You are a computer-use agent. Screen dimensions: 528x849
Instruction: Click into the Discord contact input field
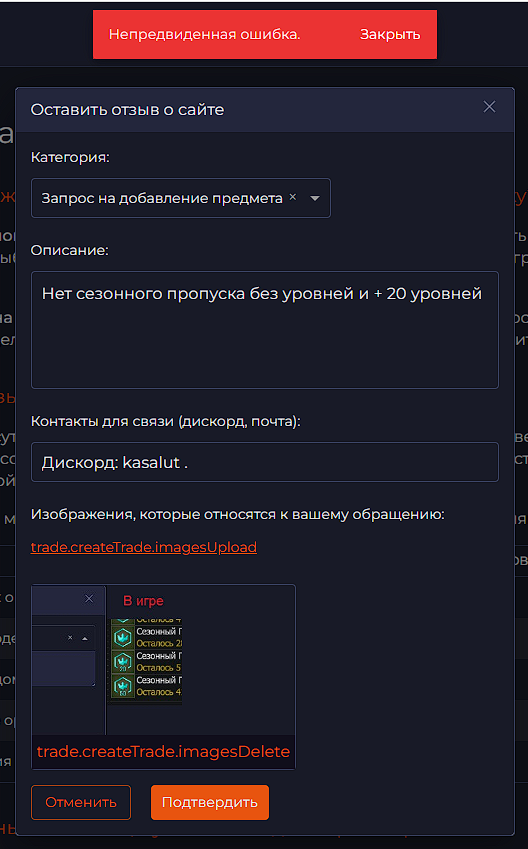(264, 462)
